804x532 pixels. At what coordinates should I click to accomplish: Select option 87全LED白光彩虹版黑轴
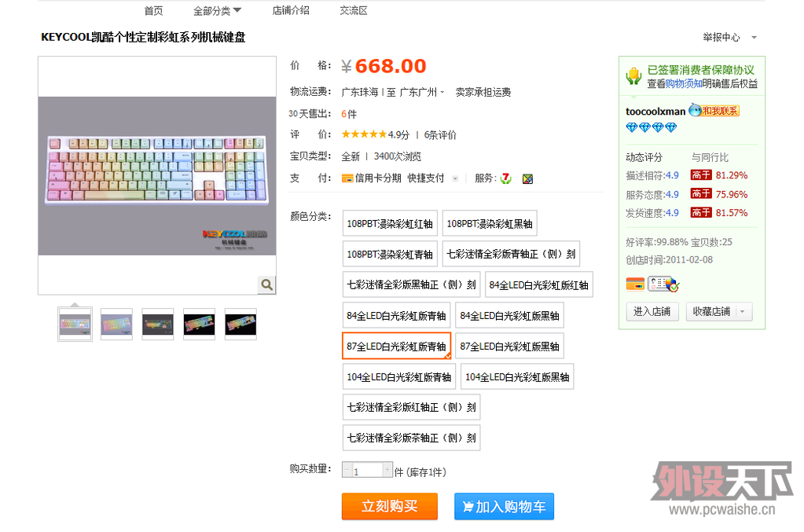[510, 346]
